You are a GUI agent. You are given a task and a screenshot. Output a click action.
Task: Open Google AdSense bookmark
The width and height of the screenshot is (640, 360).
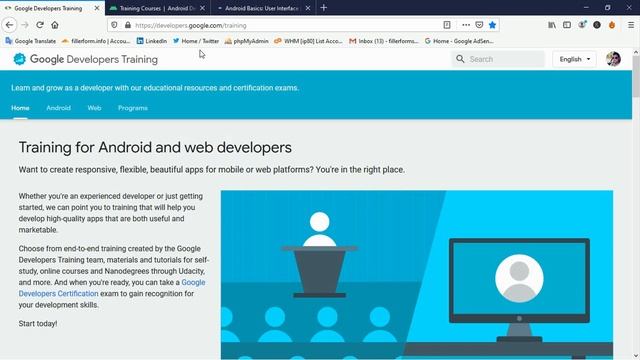tap(459, 41)
